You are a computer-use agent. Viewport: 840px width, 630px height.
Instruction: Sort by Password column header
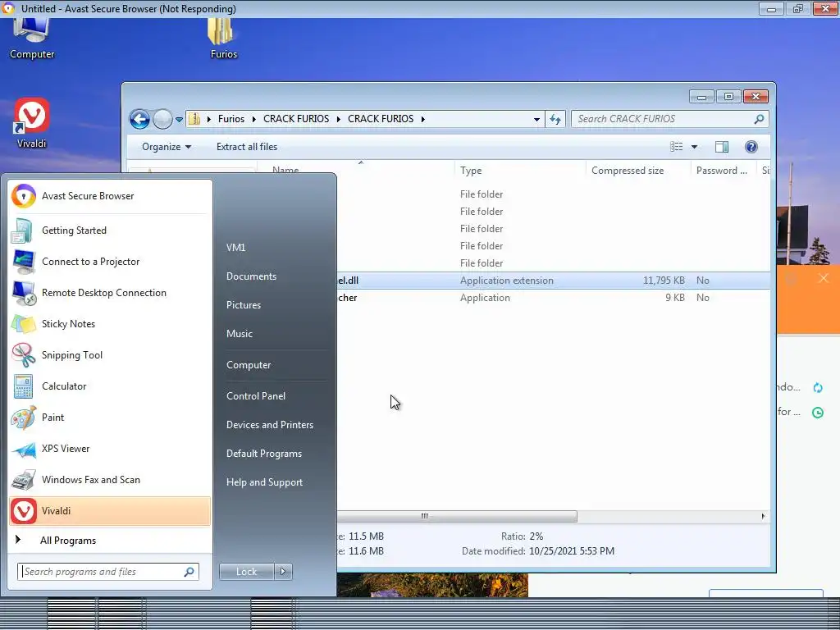(x=724, y=171)
